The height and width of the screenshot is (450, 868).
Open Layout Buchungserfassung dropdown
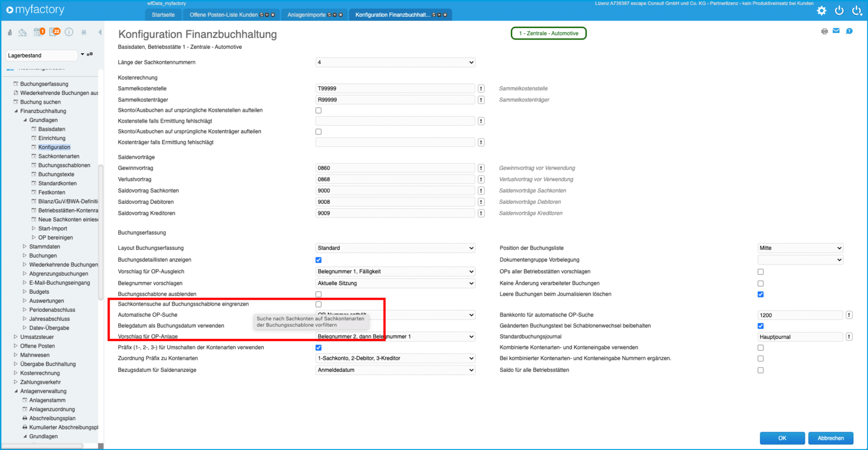(x=395, y=248)
